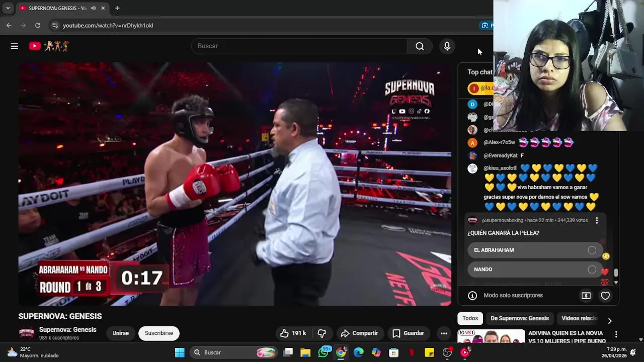644x362 pixels.
Task: Send heart reaction in chat
Action: (x=605, y=296)
